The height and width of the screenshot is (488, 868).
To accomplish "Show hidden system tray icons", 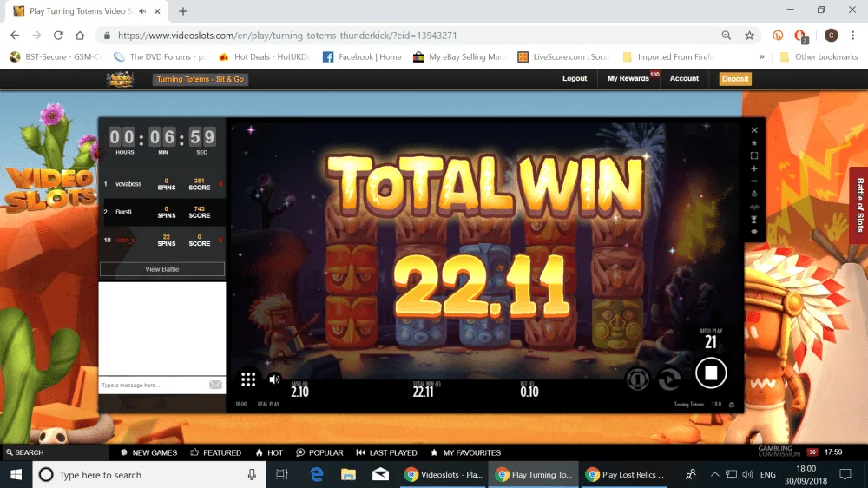I will [714, 475].
